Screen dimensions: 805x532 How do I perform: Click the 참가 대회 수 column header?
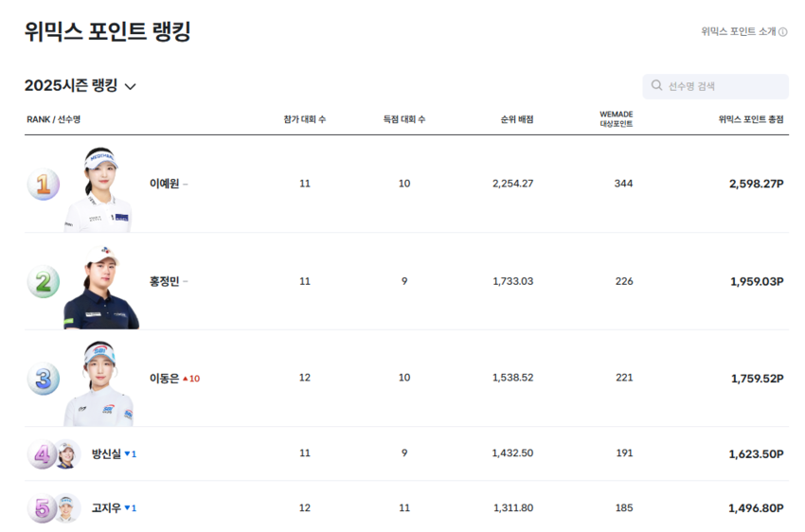(304, 119)
